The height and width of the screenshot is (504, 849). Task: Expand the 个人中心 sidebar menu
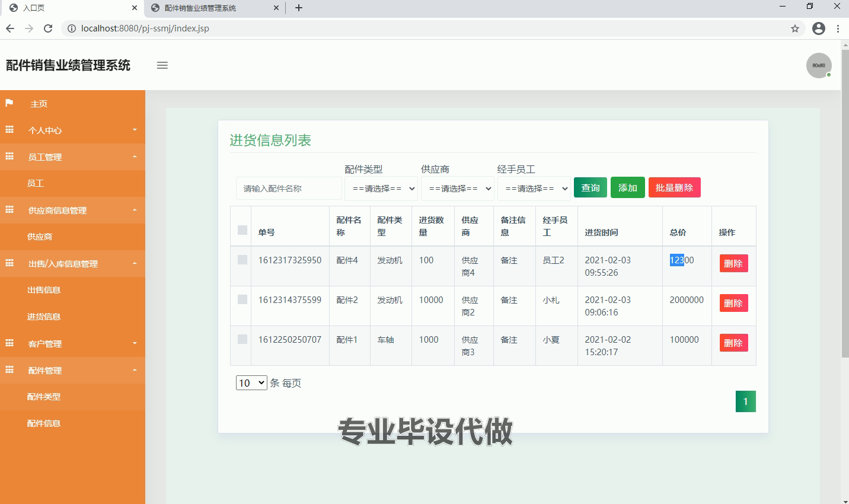pyautogui.click(x=72, y=130)
